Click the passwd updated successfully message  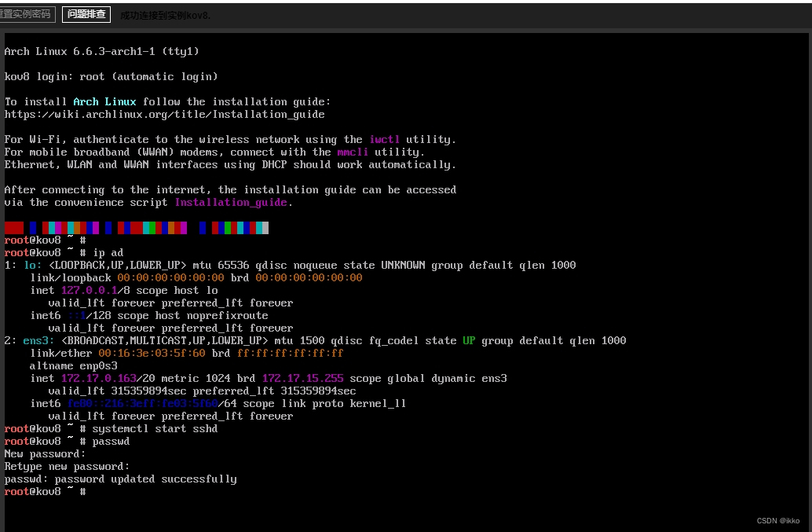[120, 479]
